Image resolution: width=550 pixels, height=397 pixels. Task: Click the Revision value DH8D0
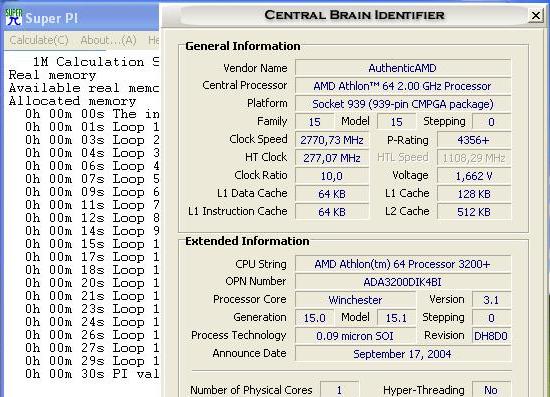491,336
